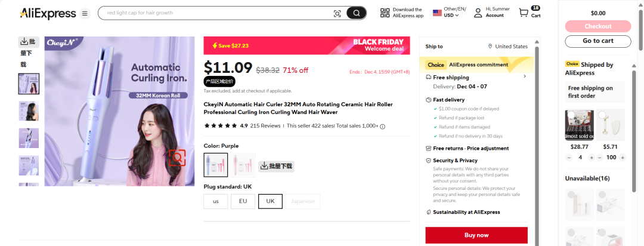644x246 pixels.
Task: Click the info icon next to total sales
Action: click(x=382, y=127)
